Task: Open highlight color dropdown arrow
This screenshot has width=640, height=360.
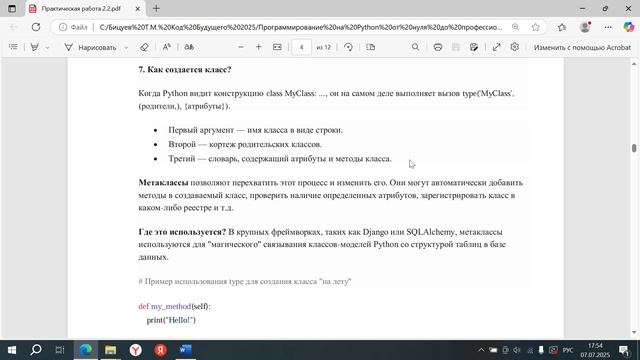Action: [x=47, y=48]
